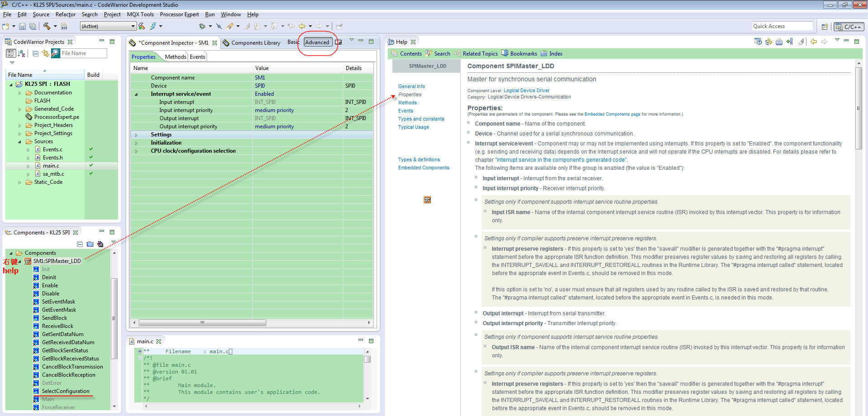Image resolution: width=868 pixels, height=416 pixels.
Task: Click the 'medium priority' value for Input interrupt priority
Action: (274, 110)
